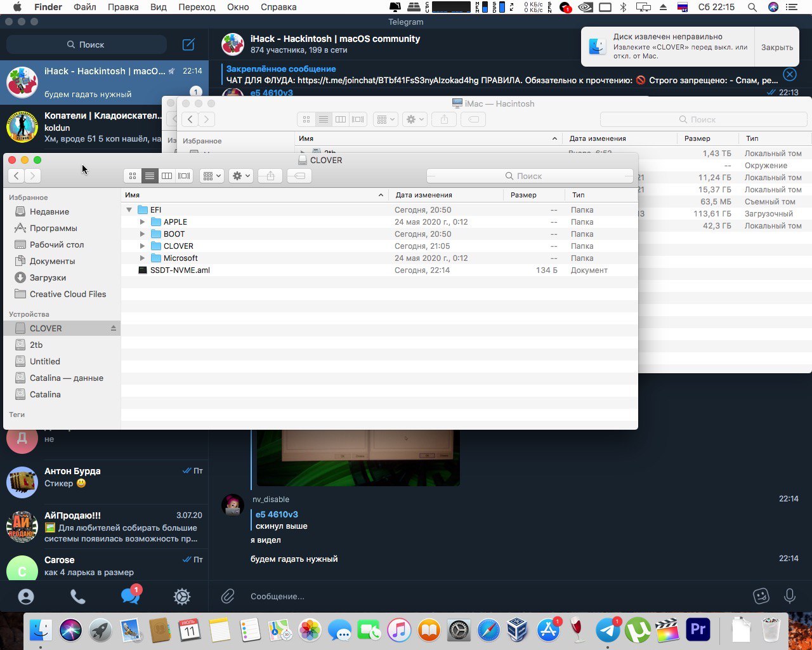The image size is (812, 650).
Task: Focus the search field in CLOVER window
Action: tap(530, 176)
